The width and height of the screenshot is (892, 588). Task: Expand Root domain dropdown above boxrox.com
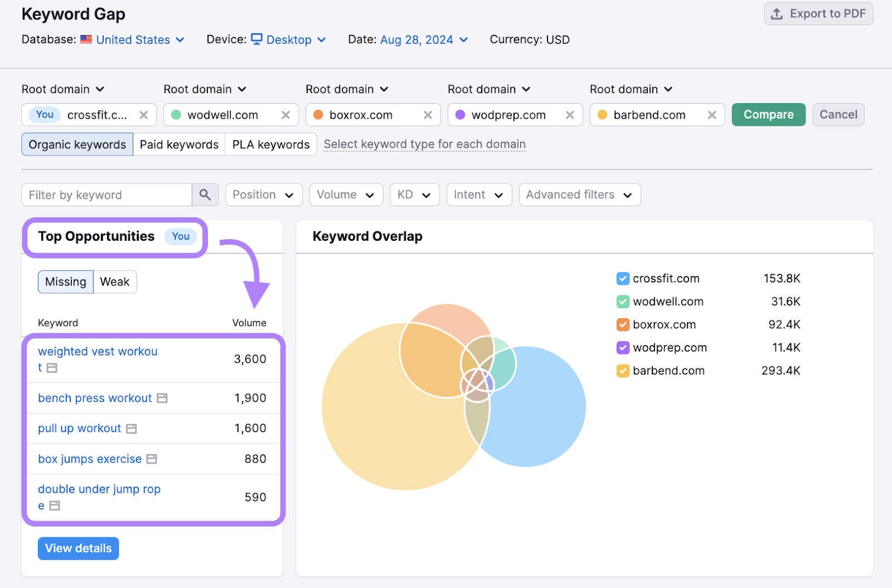347,89
